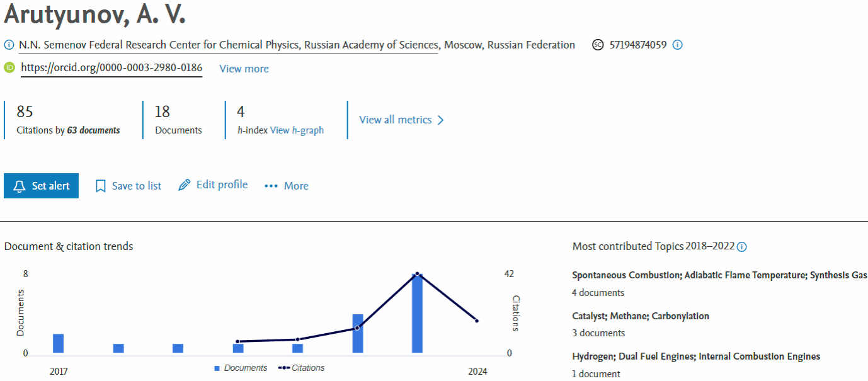This screenshot has width=868, height=381.
Task: Click the info icon before the affiliation name
Action: coord(9,45)
